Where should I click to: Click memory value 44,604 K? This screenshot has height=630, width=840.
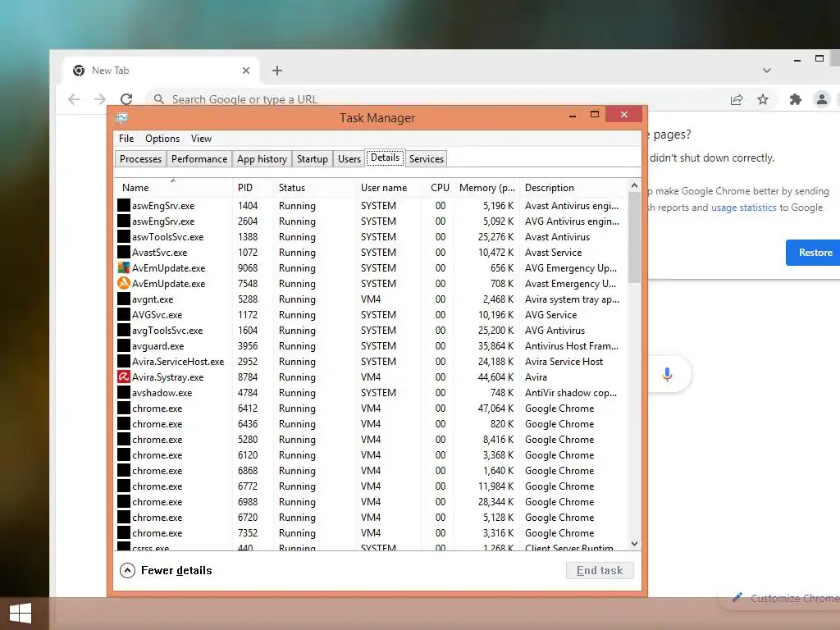(495, 377)
